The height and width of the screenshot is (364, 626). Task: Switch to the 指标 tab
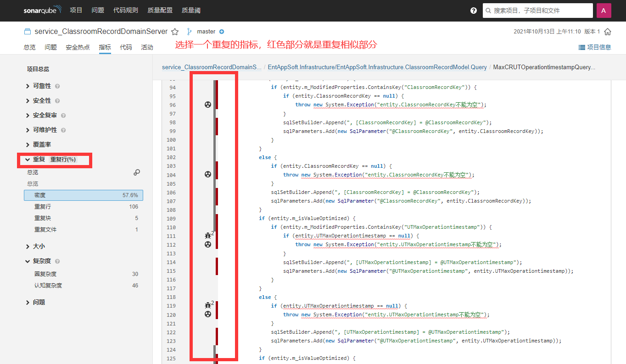[105, 47]
